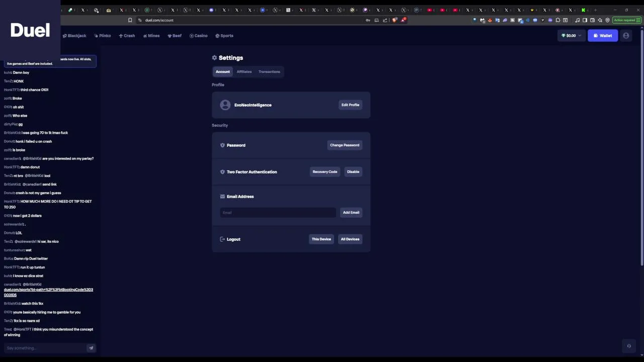The height and width of the screenshot is (362, 644).
Task: Open the Mines game
Action: click(x=151, y=36)
